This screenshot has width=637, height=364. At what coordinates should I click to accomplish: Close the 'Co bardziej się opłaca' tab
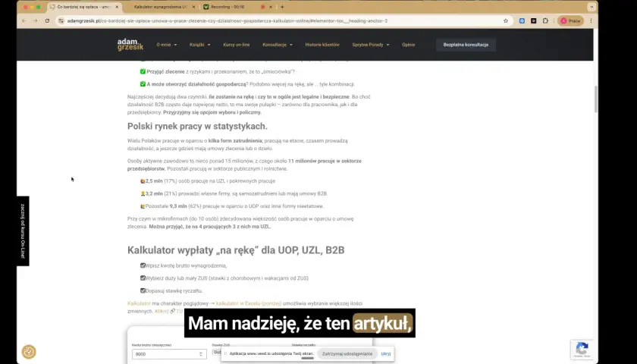pyautogui.click(x=117, y=7)
